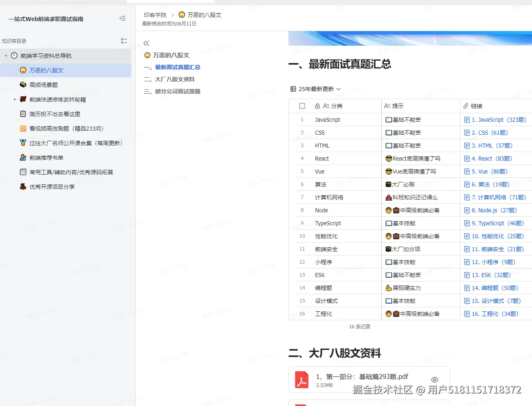
Task: Click the preview eye icon on 基础篇293题.pdf
Action: tap(434, 379)
